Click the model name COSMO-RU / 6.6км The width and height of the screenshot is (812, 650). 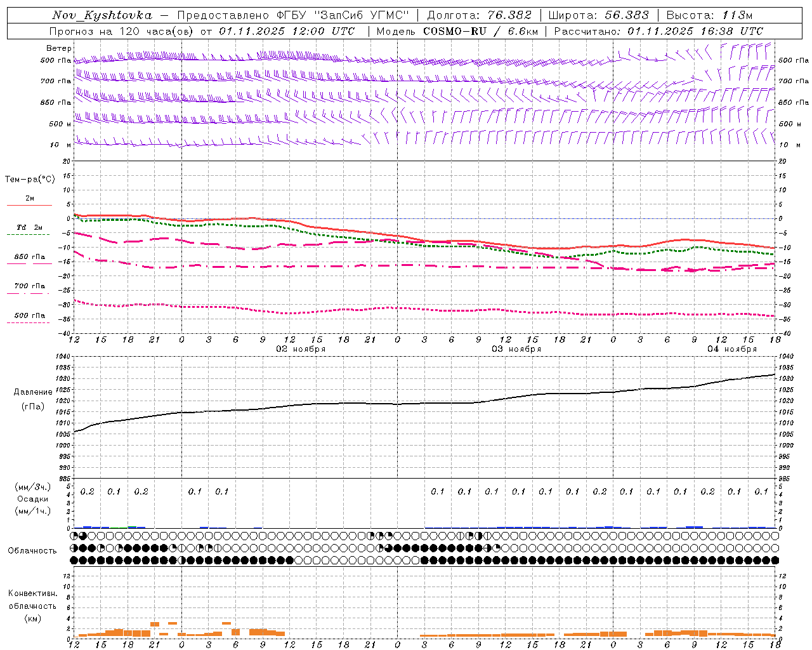pos(481,31)
